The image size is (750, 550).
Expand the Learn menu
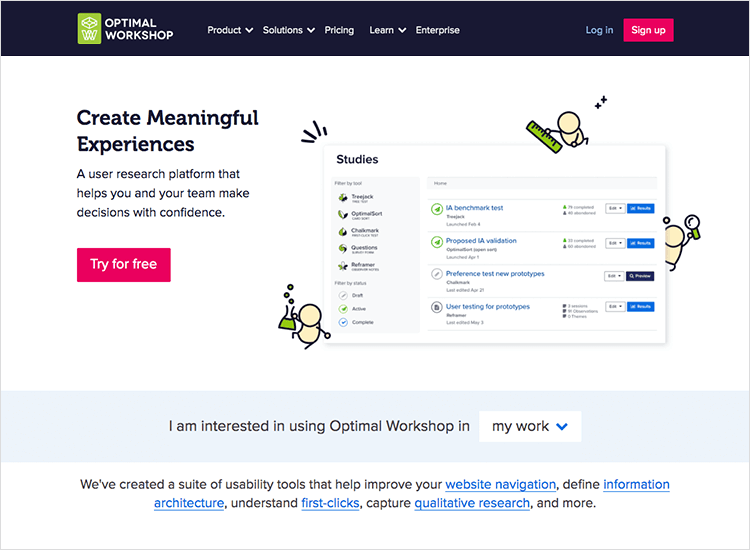pos(387,30)
